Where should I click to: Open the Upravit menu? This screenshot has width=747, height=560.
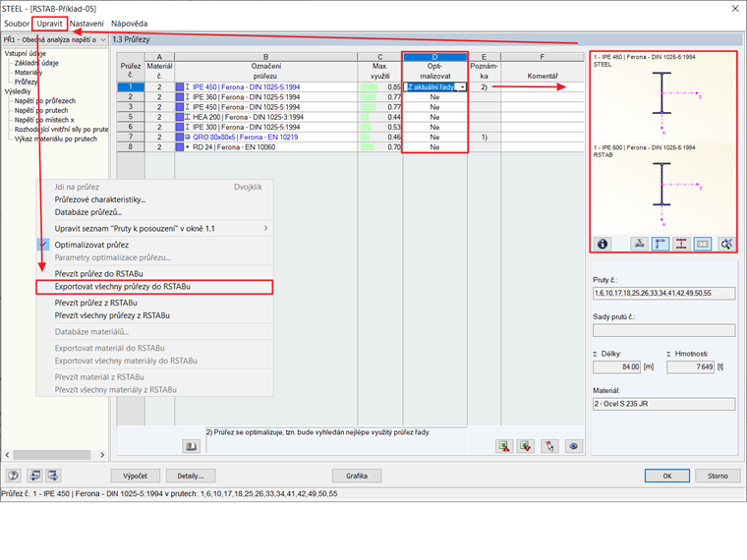coord(49,24)
